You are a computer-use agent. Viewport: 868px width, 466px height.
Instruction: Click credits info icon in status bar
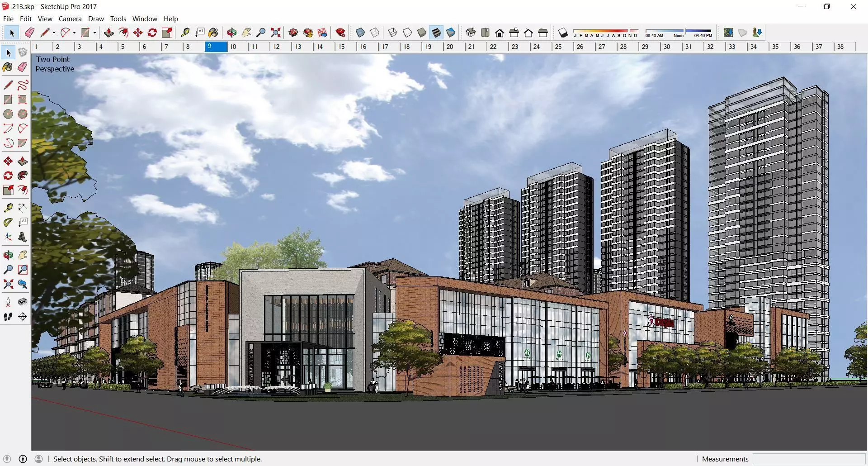point(23,459)
